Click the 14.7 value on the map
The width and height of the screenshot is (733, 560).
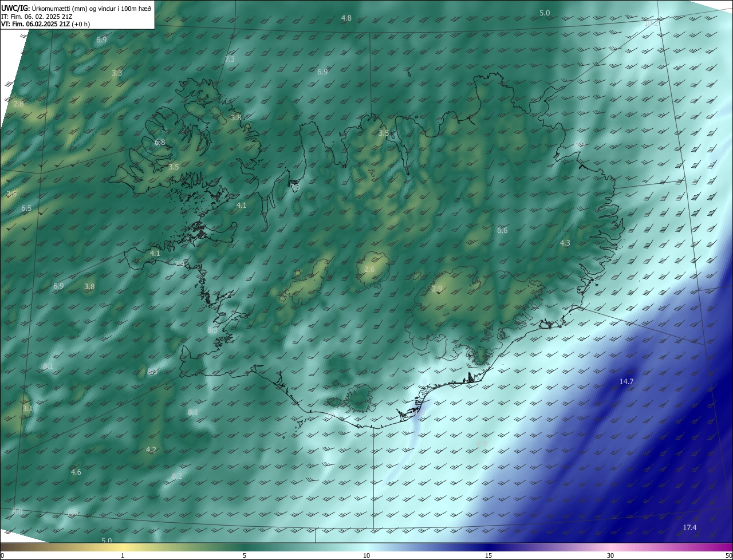626,381
